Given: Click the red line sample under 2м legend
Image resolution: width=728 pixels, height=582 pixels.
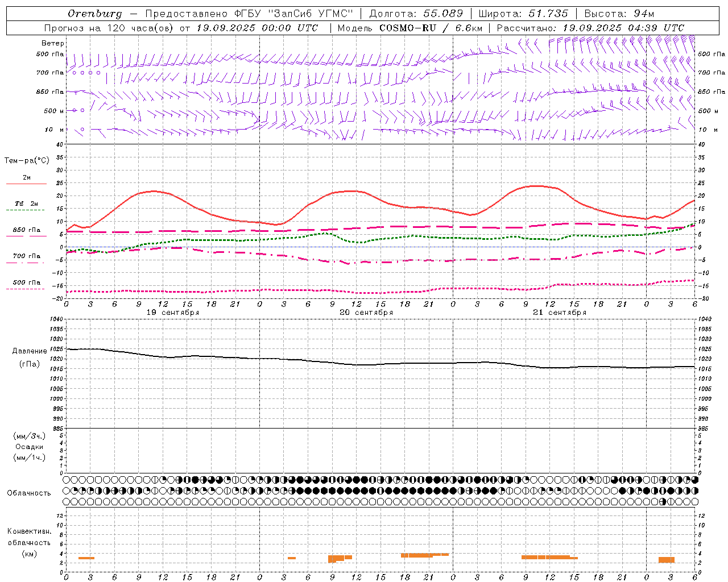Looking at the screenshot, I should point(26,184).
